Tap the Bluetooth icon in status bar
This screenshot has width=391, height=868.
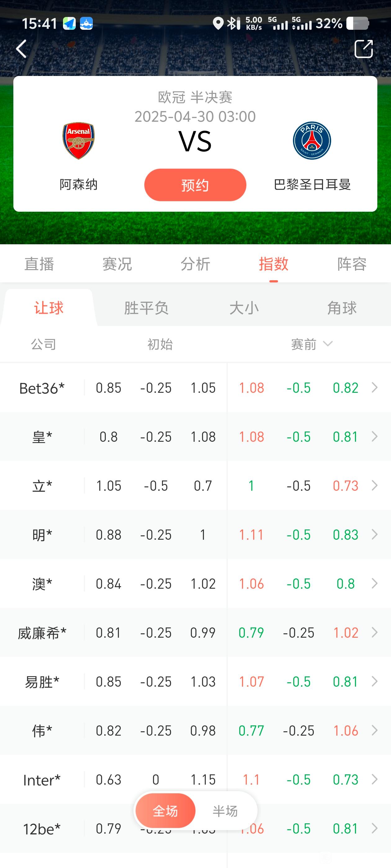(232, 23)
